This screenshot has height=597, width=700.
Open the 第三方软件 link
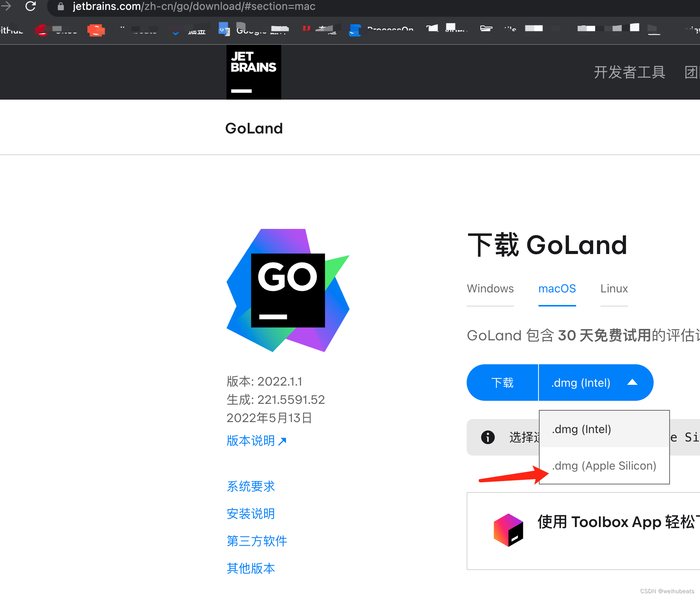tap(257, 541)
